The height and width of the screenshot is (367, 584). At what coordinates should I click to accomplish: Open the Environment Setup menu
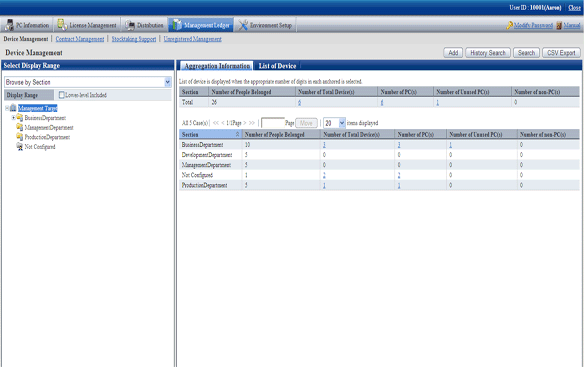coord(265,25)
